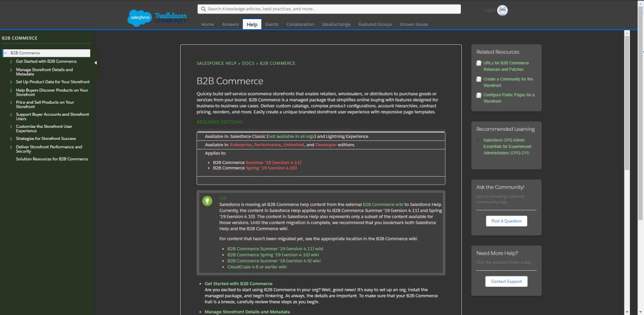Click the lightbulb icon on the TIP box

pyautogui.click(x=207, y=201)
